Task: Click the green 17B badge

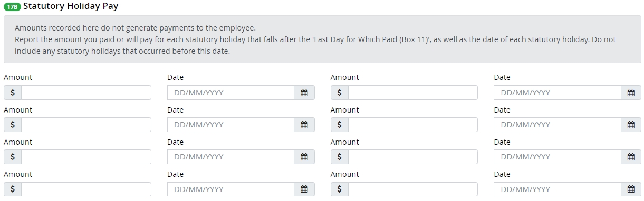Action: 12,7
